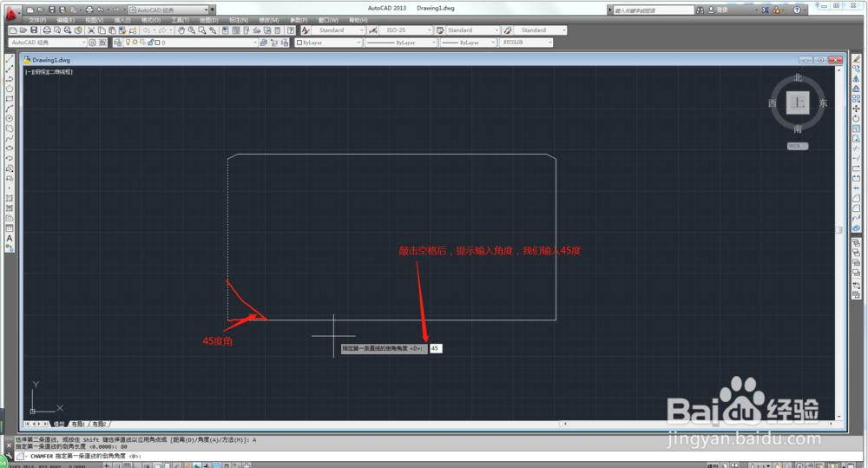The image size is (868, 468).
Task: Click the 北 (north) label on ViewCube
Action: tap(798, 77)
